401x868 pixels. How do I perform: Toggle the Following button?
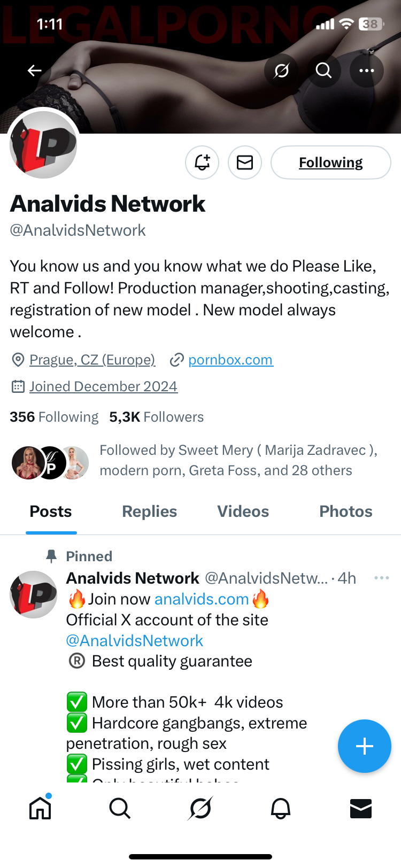pyautogui.click(x=330, y=162)
